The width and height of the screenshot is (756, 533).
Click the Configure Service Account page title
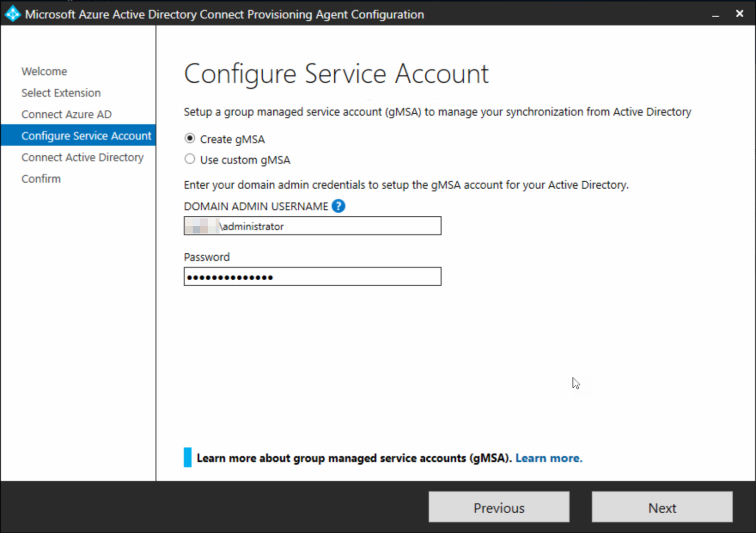coord(336,74)
